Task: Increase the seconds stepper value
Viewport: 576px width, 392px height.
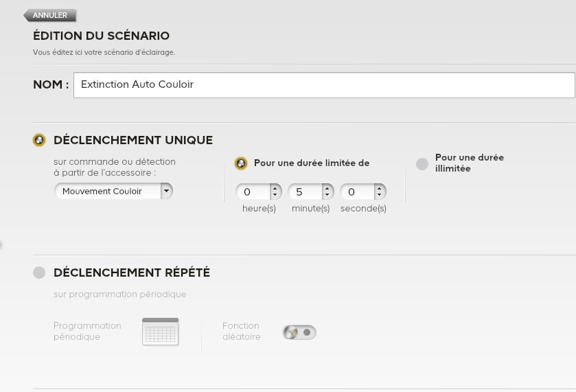Action: tap(379, 189)
